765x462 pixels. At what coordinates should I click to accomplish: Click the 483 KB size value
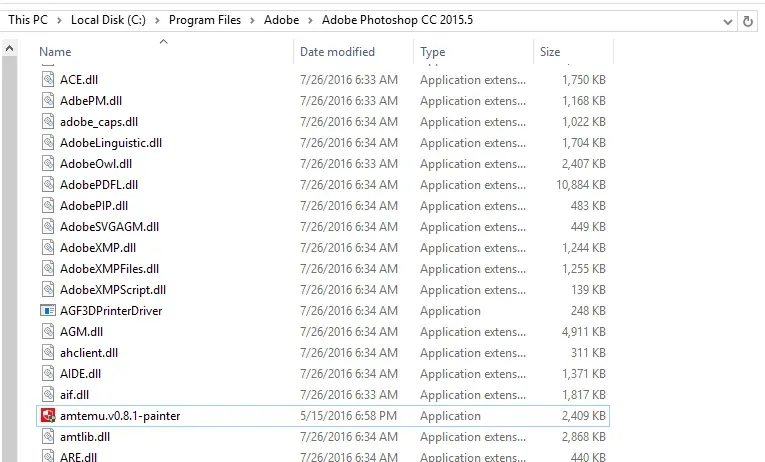[588, 205]
